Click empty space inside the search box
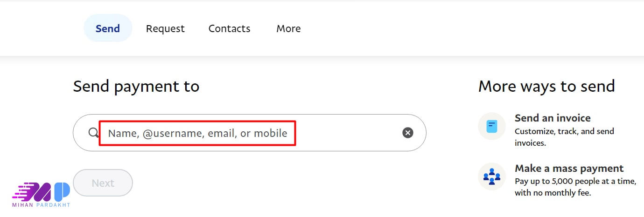 tap(348, 133)
